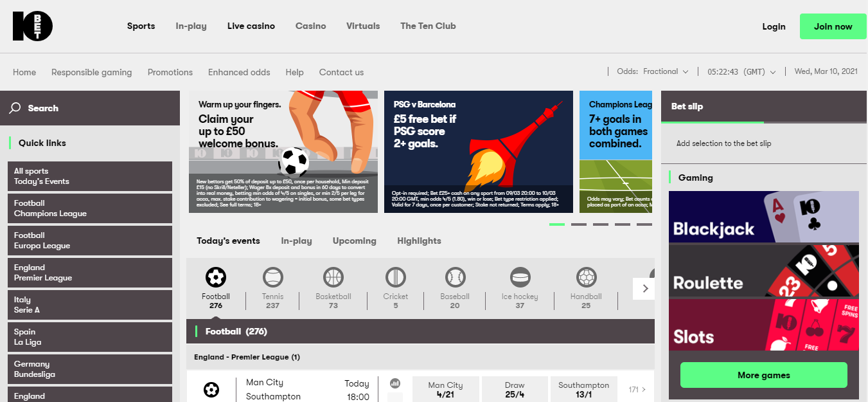This screenshot has height=402, width=868.
Task: Open the Roulette game thumbnail
Action: pos(763,271)
